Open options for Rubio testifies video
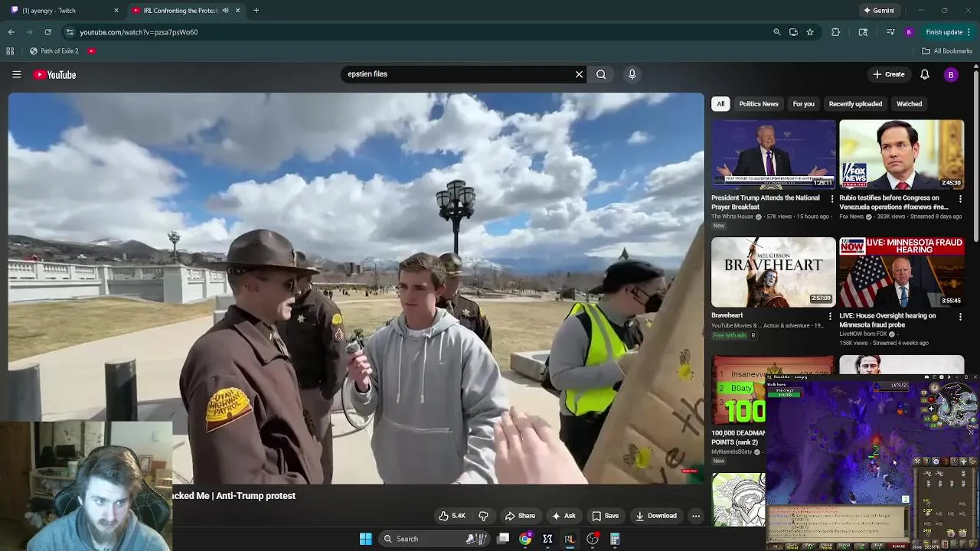This screenshot has width=980, height=551. 960,199
